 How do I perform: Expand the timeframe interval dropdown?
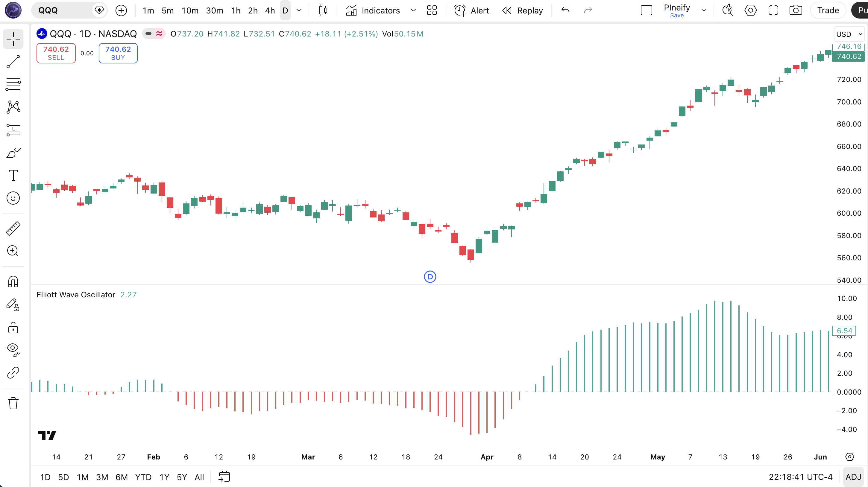[x=299, y=10]
